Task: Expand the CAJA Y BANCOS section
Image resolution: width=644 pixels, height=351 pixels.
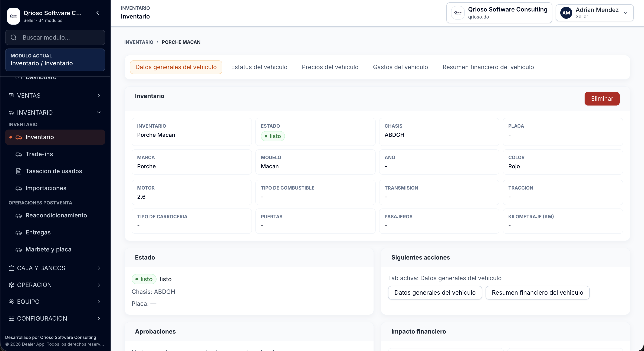Action: tap(99, 268)
